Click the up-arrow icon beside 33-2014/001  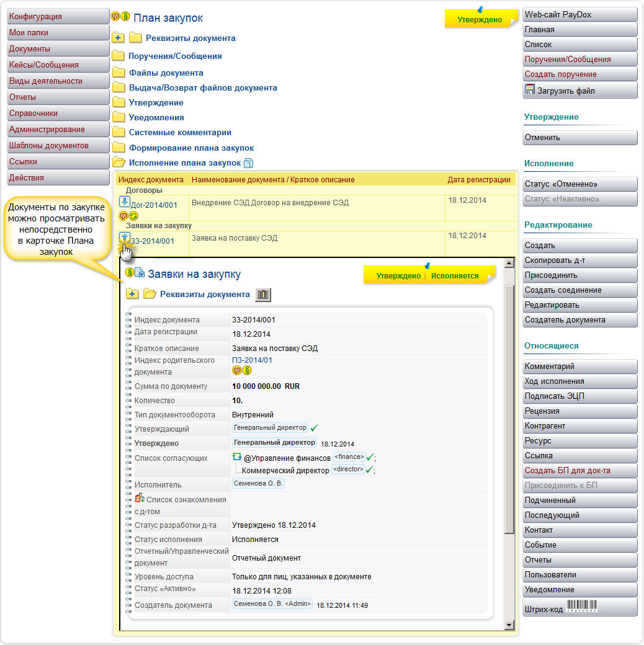[123, 238]
